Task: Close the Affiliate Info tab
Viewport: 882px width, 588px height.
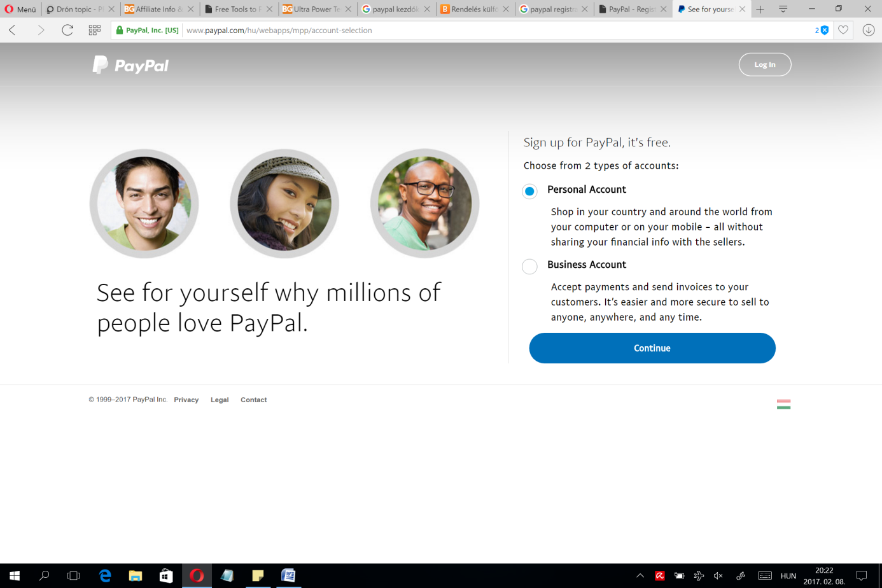Action: point(190,9)
